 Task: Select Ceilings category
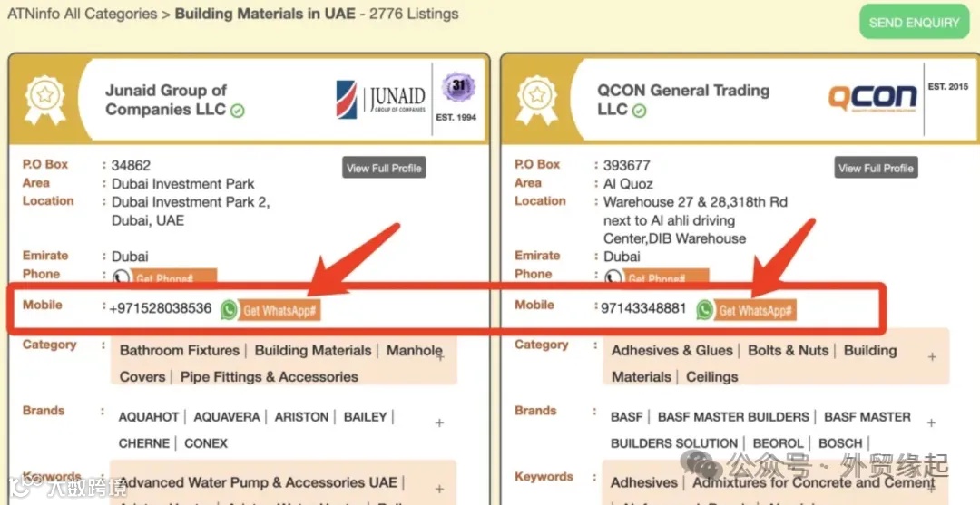712,377
